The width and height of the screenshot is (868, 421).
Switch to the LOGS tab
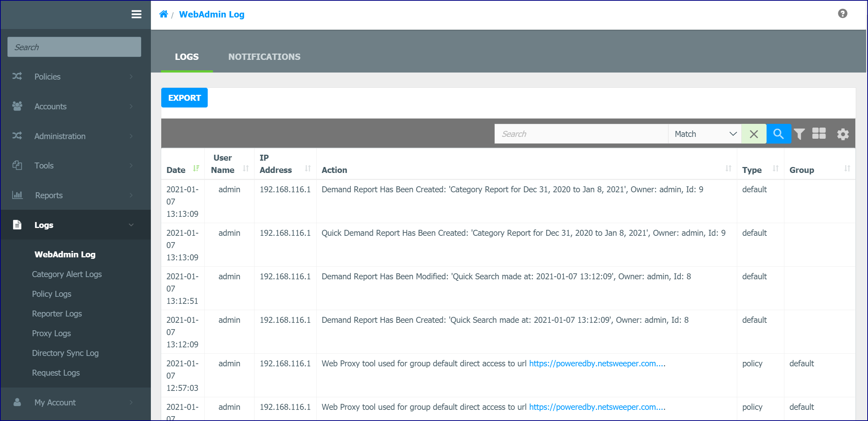pos(187,57)
